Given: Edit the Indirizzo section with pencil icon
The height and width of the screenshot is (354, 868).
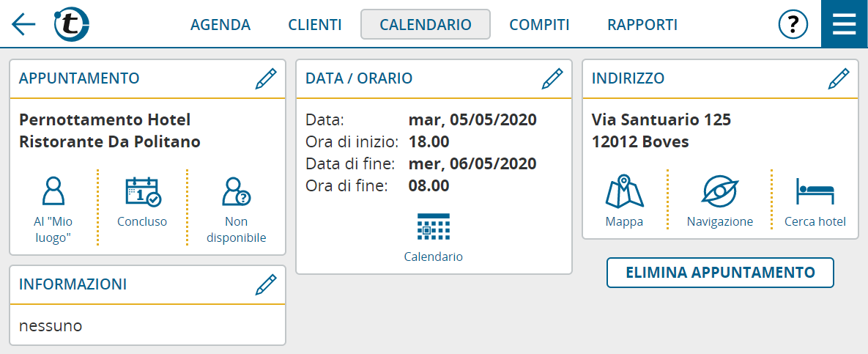Looking at the screenshot, I should (838, 78).
